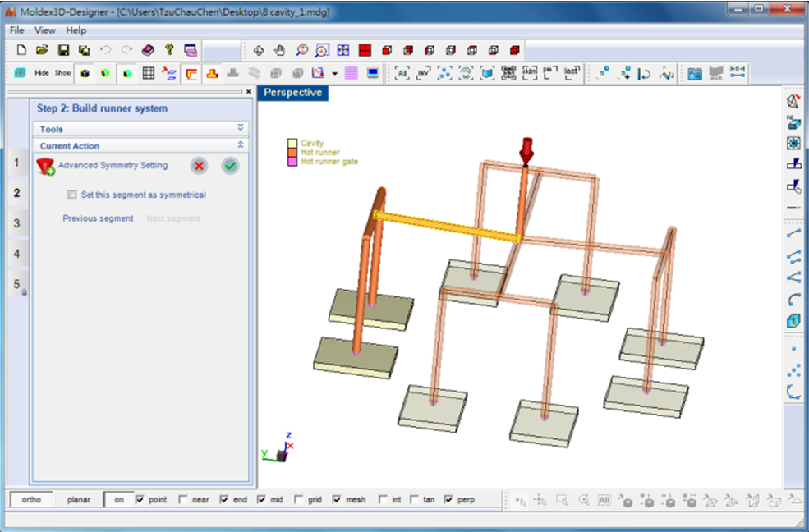Screen dimensions: 809x532
Task: Click the Zoom extents icon
Action: (x=343, y=50)
